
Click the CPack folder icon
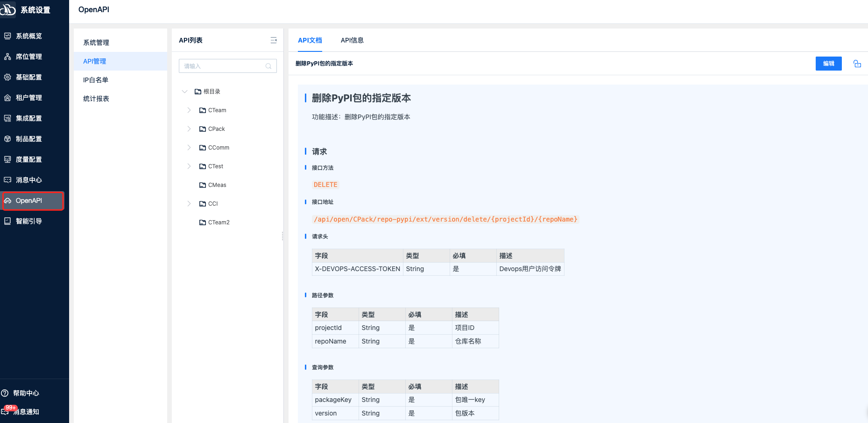click(203, 129)
